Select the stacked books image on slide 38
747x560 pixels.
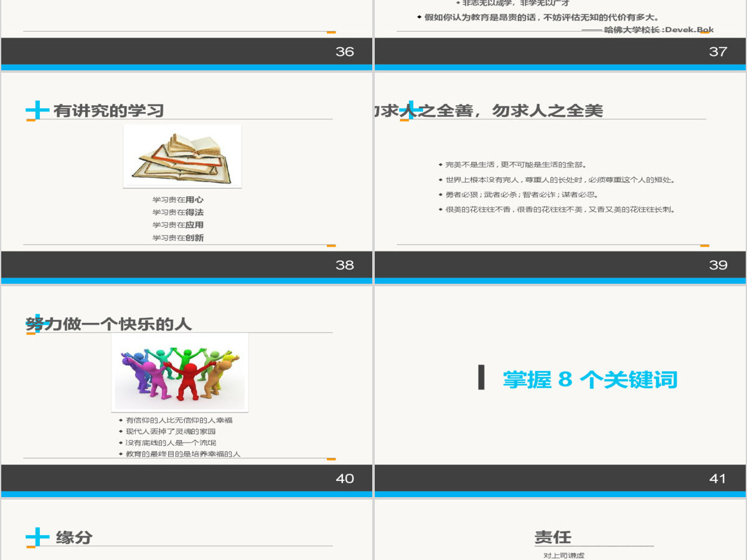(182, 156)
